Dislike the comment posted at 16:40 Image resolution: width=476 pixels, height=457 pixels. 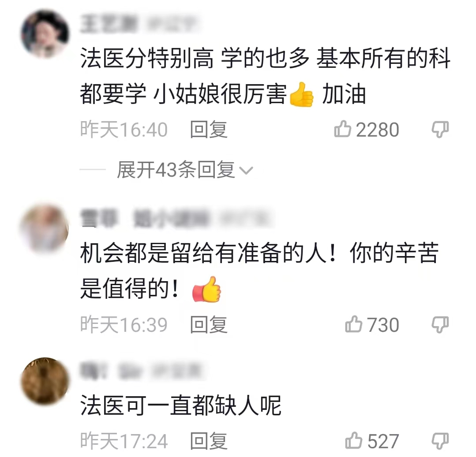point(440,130)
